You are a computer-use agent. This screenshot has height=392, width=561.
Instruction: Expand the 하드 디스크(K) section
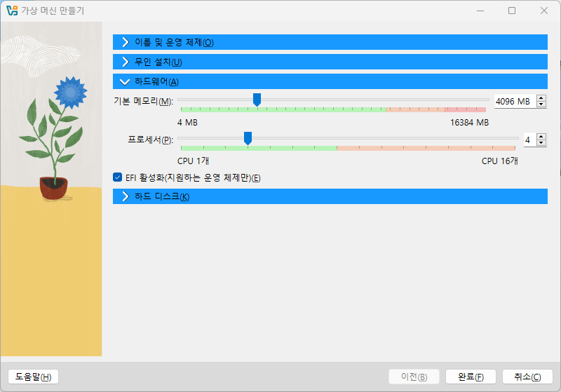point(330,197)
